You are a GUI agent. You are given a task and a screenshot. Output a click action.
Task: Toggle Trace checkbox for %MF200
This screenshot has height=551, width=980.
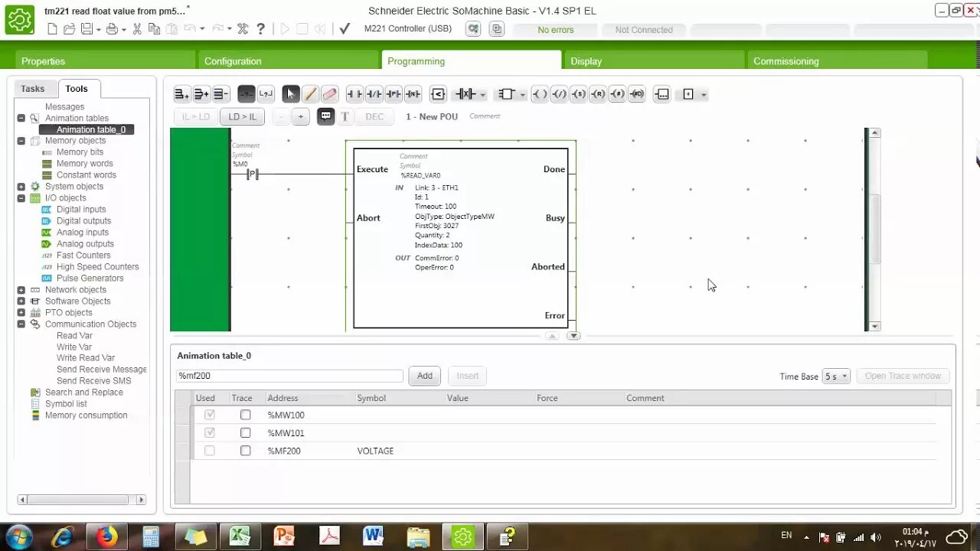tap(246, 451)
